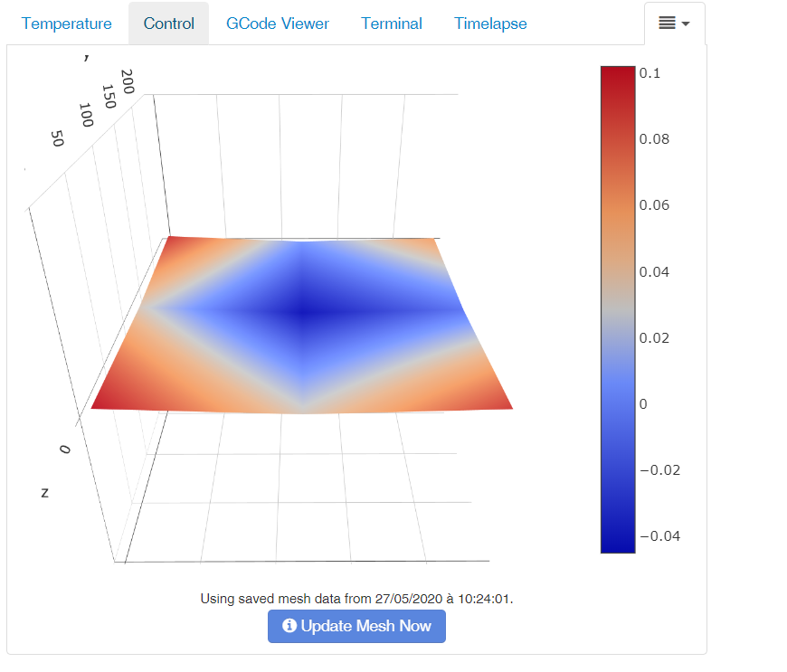Click the 200 axis tick label
787x672 pixels.
click(128, 81)
